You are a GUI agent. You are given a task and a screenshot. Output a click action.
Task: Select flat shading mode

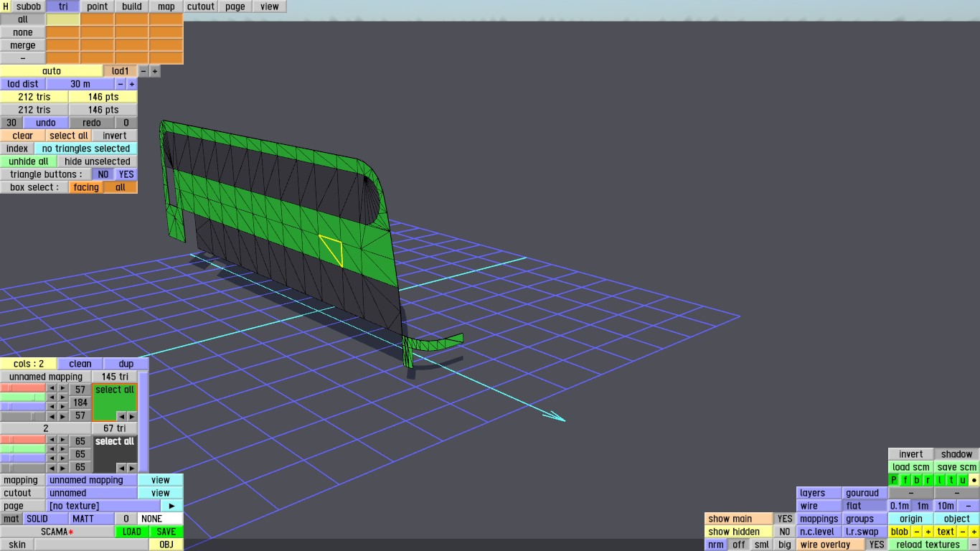[x=865, y=506]
